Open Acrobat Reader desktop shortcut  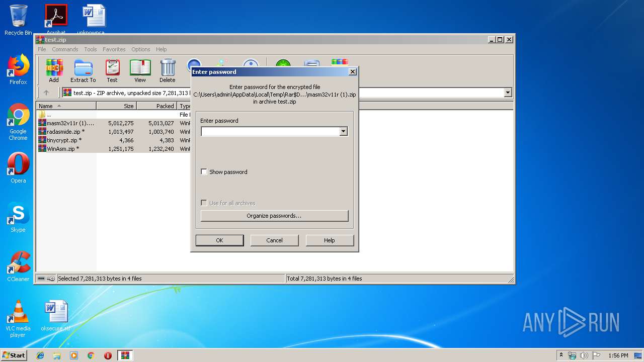click(56, 19)
